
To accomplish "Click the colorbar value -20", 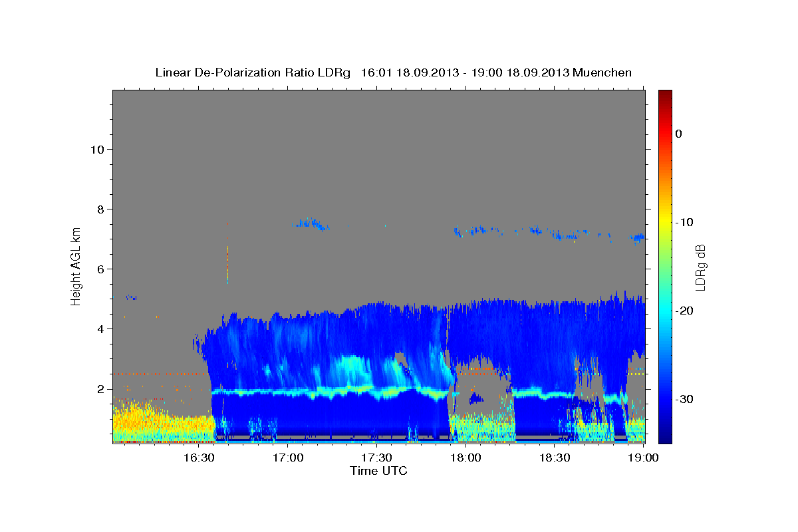I will [685, 311].
